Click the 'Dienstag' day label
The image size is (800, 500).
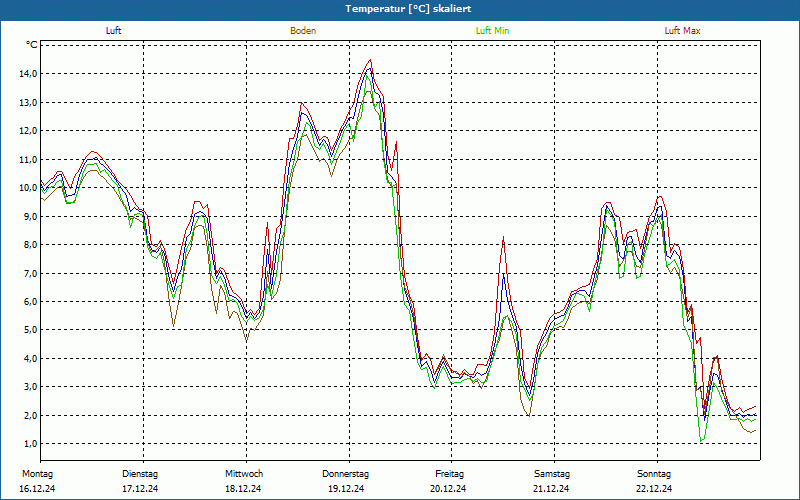(140, 474)
